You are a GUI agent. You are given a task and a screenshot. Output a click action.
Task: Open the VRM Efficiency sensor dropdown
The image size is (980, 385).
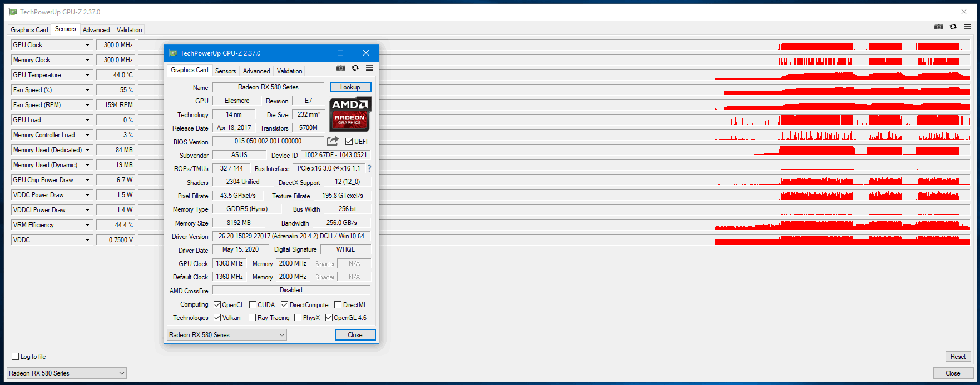(x=87, y=225)
